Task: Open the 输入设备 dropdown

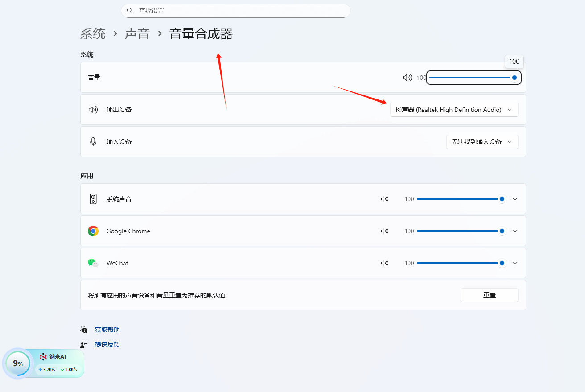Action: pos(482,142)
